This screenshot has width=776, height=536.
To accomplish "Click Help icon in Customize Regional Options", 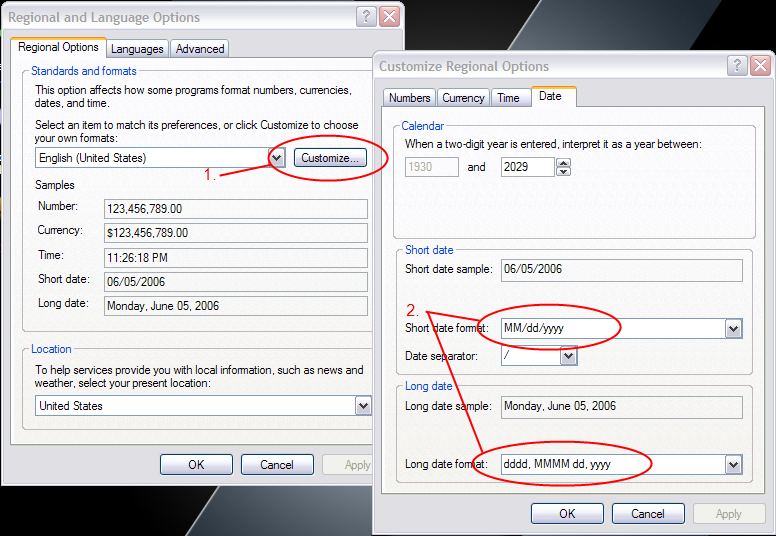I will (738, 66).
